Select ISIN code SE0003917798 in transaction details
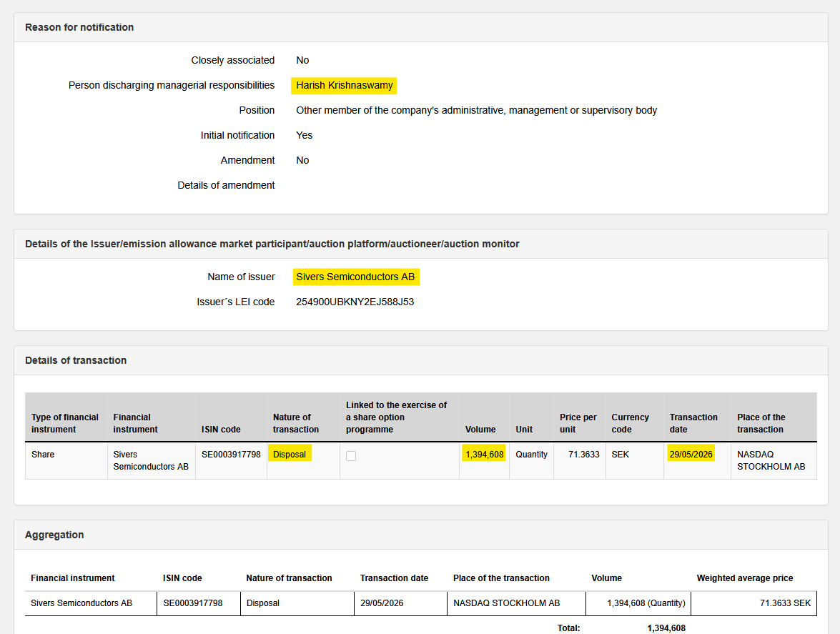 231,454
